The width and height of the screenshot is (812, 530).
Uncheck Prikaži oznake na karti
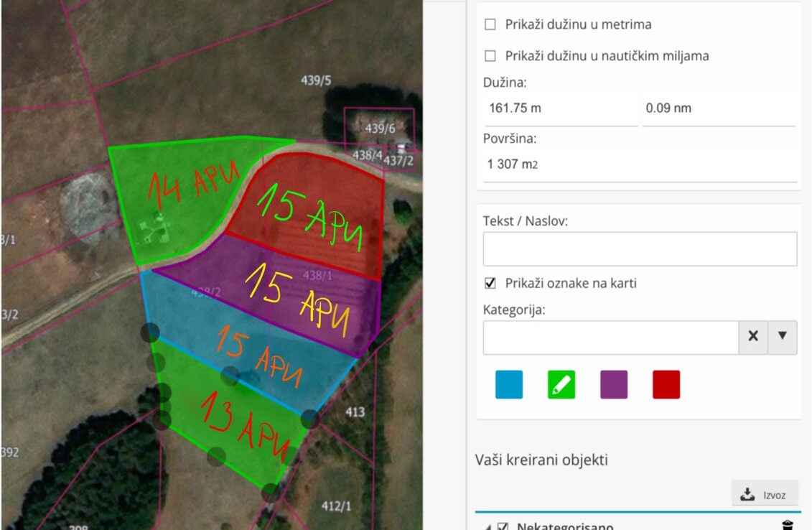(x=490, y=283)
